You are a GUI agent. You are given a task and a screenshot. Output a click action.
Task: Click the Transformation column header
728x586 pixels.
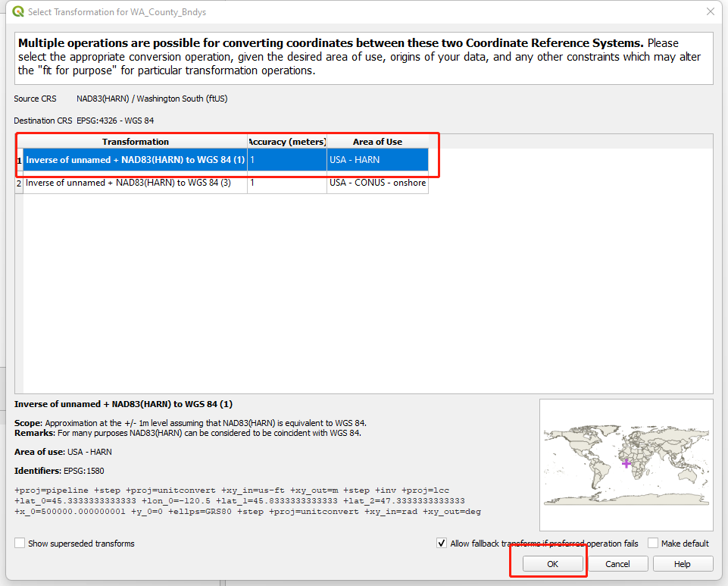pyautogui.click(x=136, y=142)
